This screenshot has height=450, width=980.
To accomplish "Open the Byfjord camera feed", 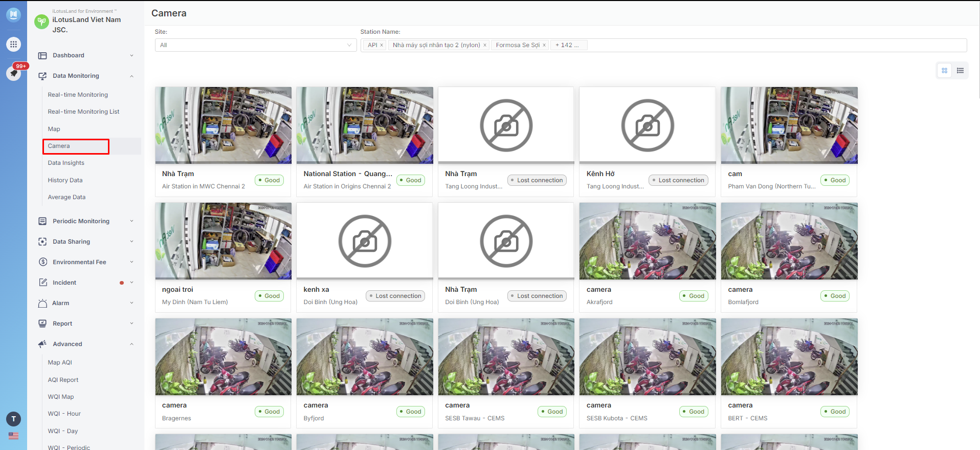I will coord(365,356).
